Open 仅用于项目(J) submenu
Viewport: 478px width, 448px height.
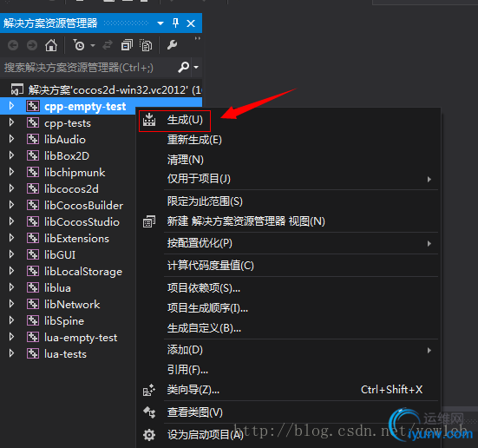[288, 179]
